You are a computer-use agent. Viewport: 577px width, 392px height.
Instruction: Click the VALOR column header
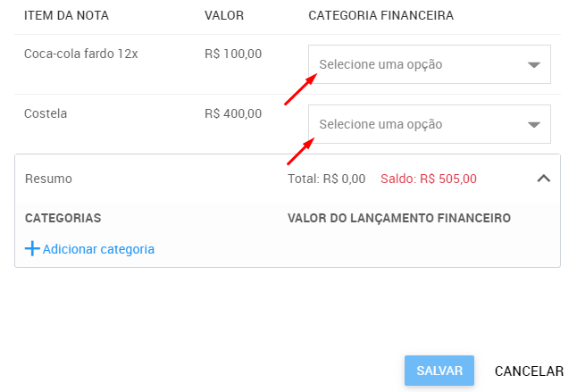[224, 16]
